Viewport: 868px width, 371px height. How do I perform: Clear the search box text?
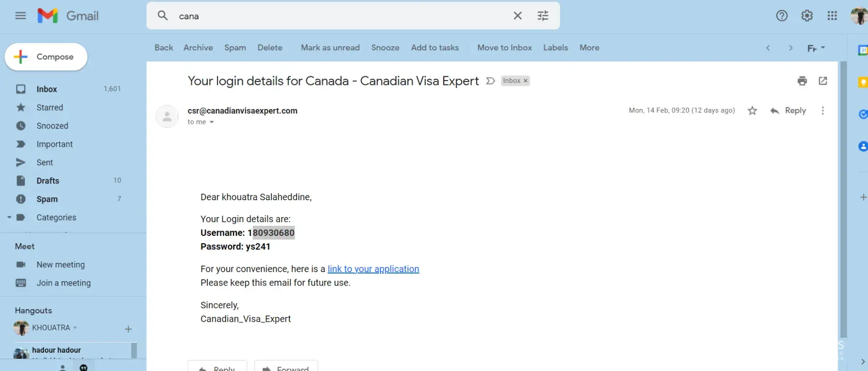(517, 16)
